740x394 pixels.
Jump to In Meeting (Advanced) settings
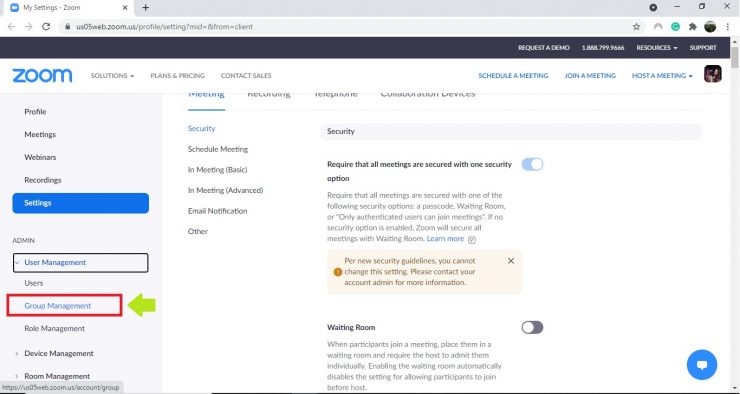(226, 190)
